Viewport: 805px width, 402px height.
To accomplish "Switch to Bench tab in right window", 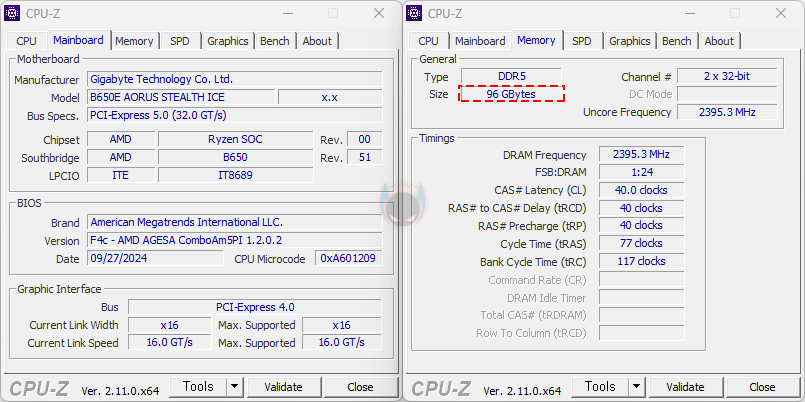I will 677,41.
